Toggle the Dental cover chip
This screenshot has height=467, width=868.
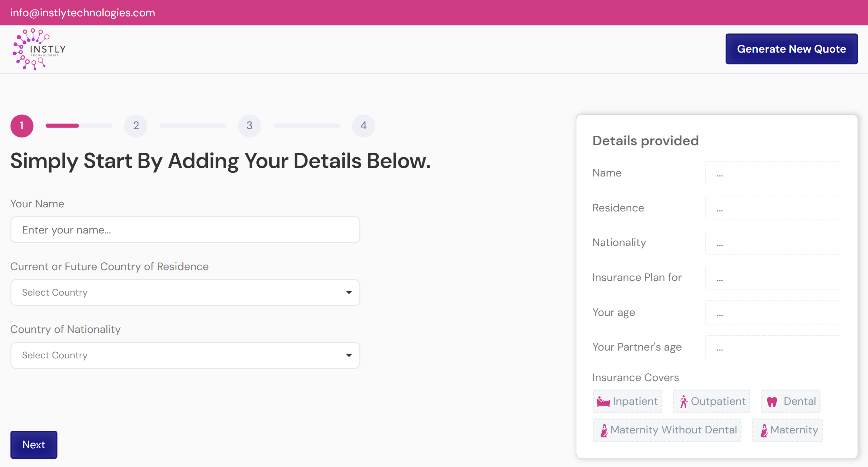pyautogui.click(x=790, y=401)
